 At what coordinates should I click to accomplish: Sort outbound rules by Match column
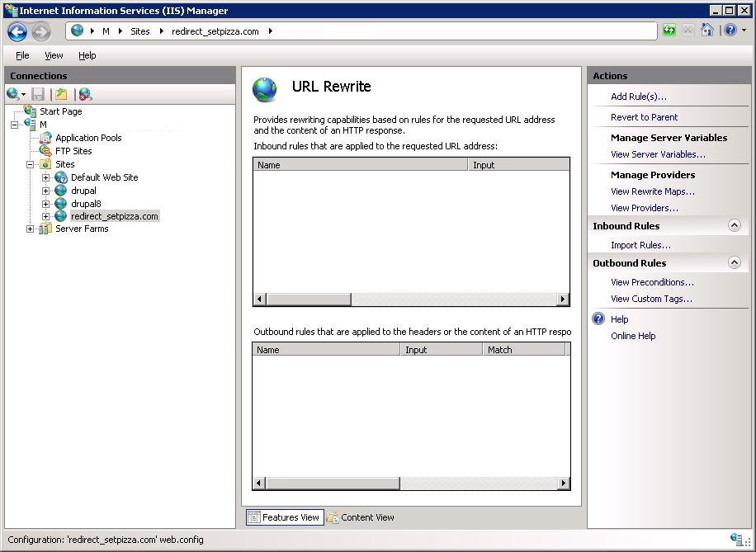pyautogui.click(x=523, y=350)
